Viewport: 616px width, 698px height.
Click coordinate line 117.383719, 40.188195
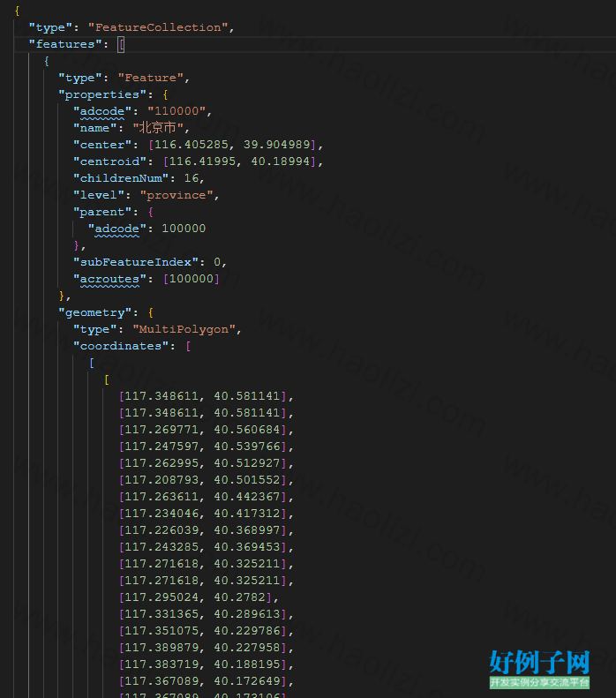[x=207, y=664]
